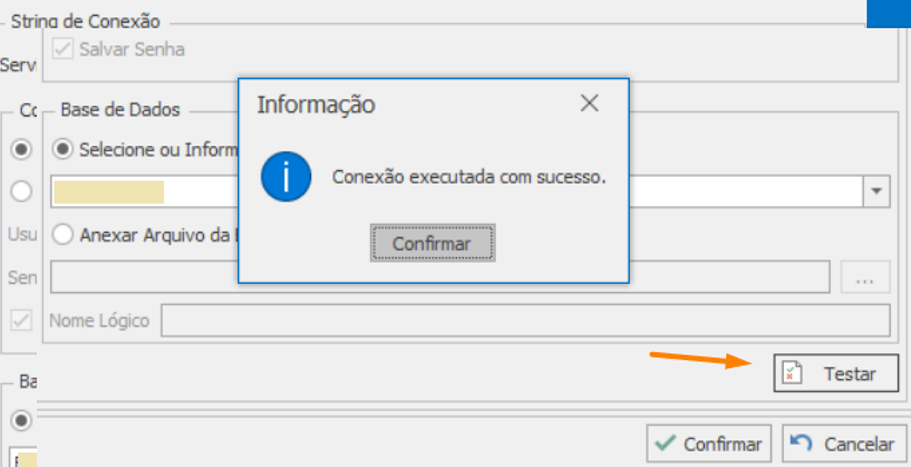Choose the 'Anexar Arquivo' radio option
Viewport: 911px width, 467px height.
64,234
